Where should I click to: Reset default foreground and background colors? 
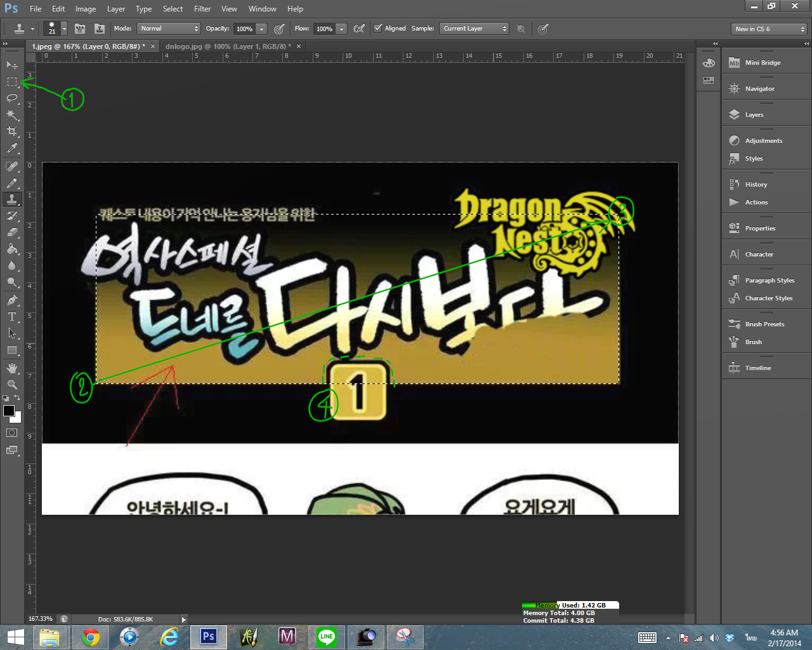6,398
